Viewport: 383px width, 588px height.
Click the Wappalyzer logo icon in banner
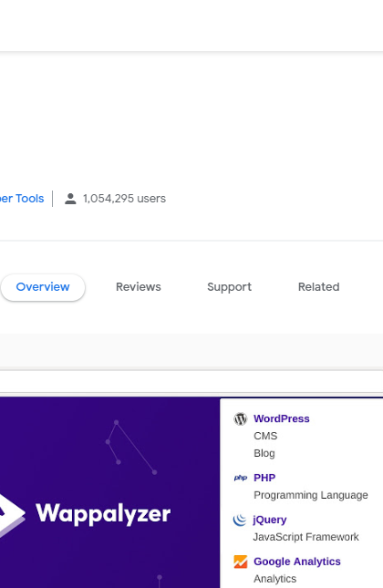click(x=12, y=514)
